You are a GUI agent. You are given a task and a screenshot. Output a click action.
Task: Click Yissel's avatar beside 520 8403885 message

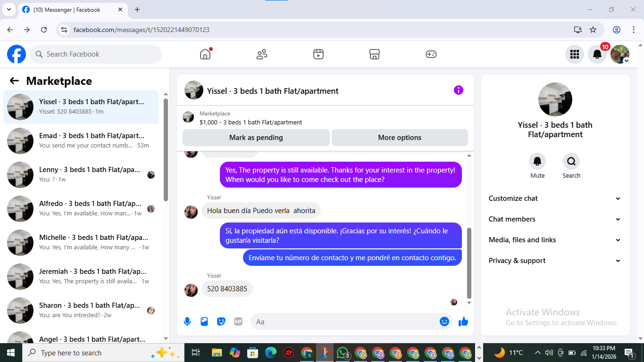[191, 290]
